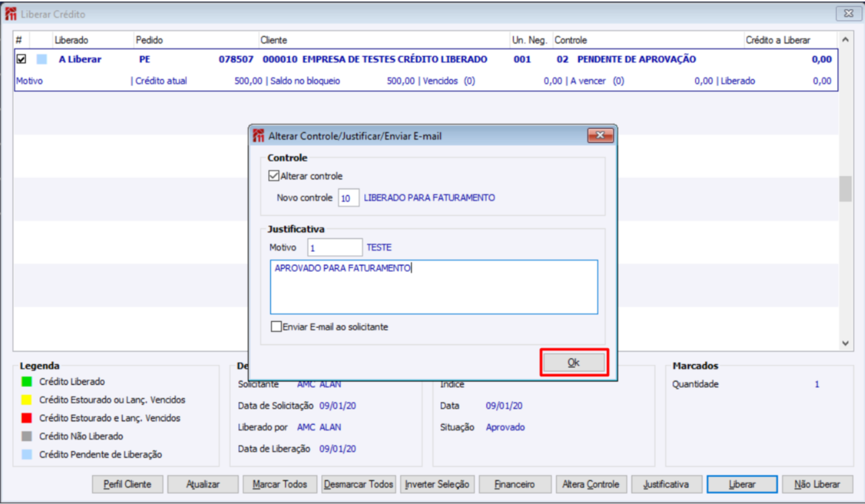Image resolution: width=865 pixels, height=504 pixels.
Task: Click the Atualizar button
Action: pos(203,485)
